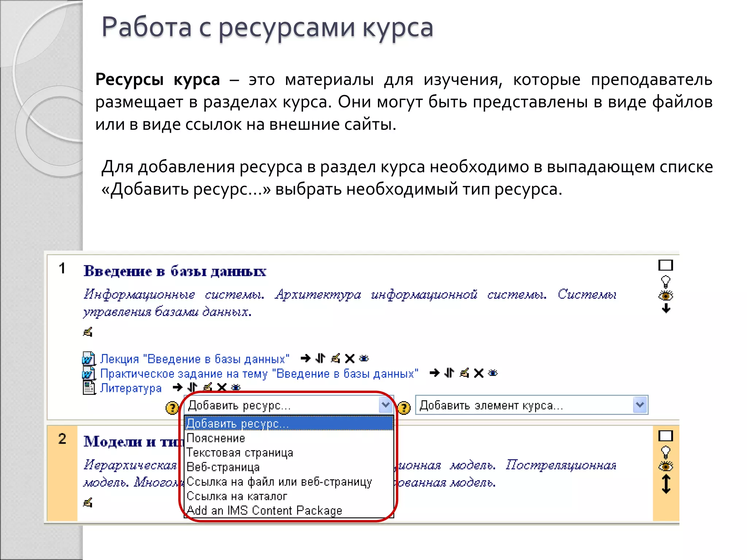Delete "Практическое задание" with X icon
The height and width of the screenshot is (560, 747).
point(479,373)
